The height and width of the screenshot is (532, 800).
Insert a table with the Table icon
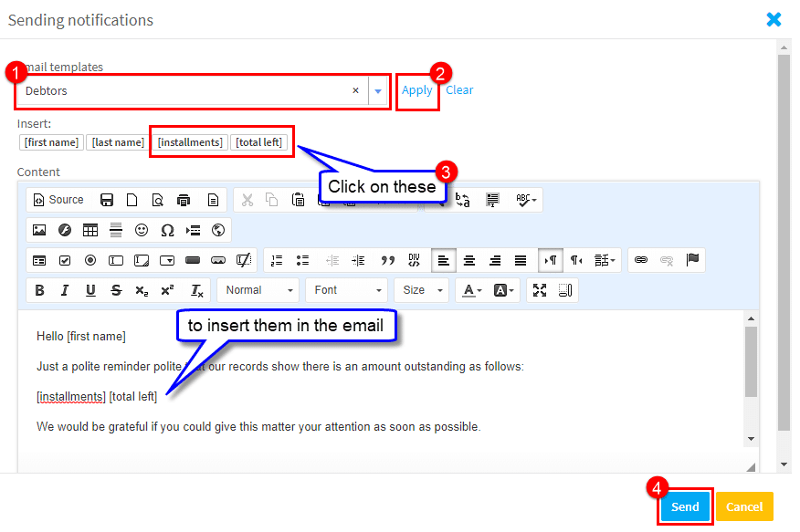point(90,230)
